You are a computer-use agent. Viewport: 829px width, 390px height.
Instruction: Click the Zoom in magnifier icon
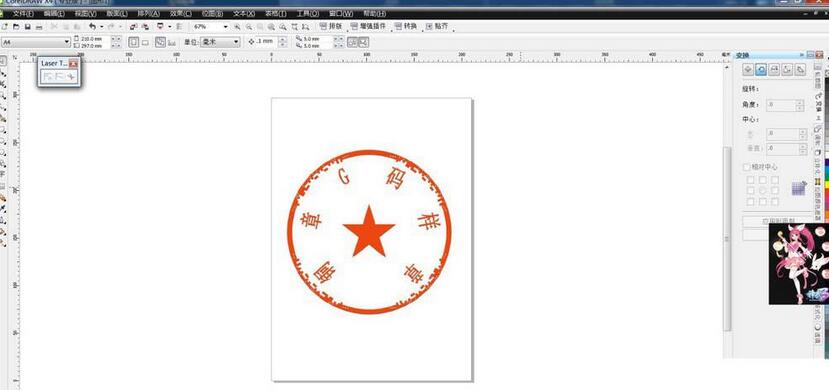point(237,26)
